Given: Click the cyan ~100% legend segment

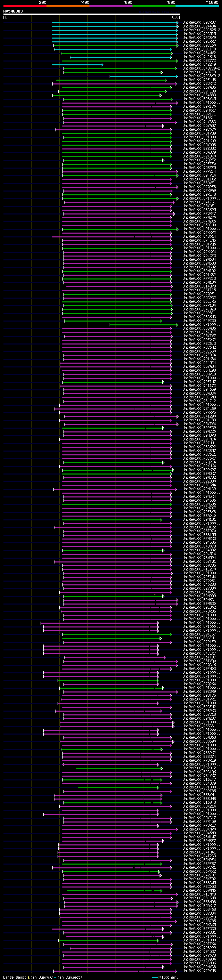Looking at the screenshot, I should click(x=197, y=7).
